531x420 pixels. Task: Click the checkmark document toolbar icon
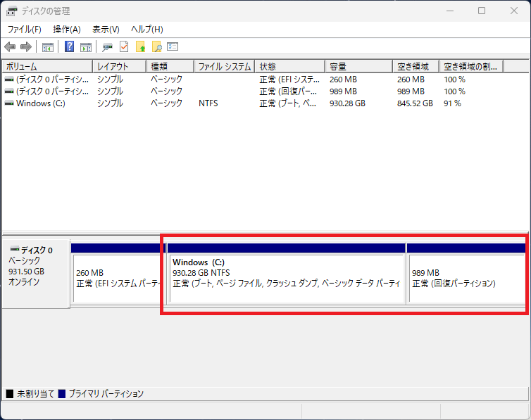click(124, 47)
